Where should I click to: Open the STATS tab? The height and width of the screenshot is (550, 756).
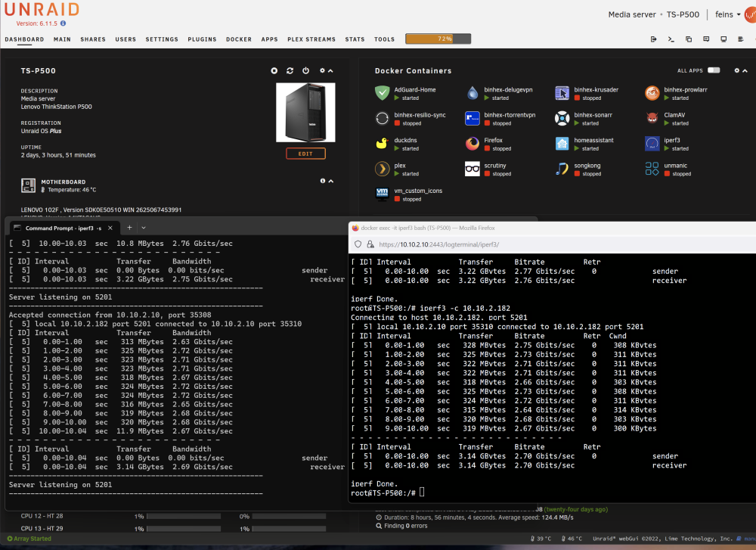click(355, 39)
